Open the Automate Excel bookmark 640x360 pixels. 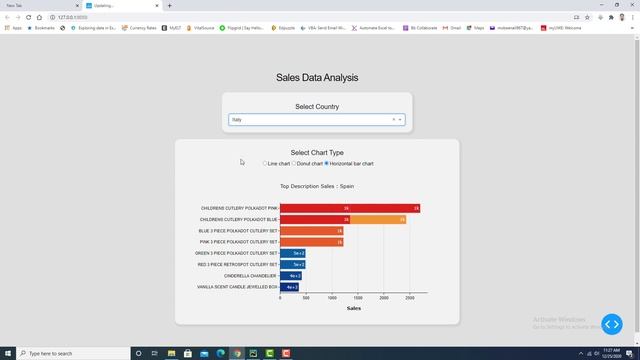[373, 28]
